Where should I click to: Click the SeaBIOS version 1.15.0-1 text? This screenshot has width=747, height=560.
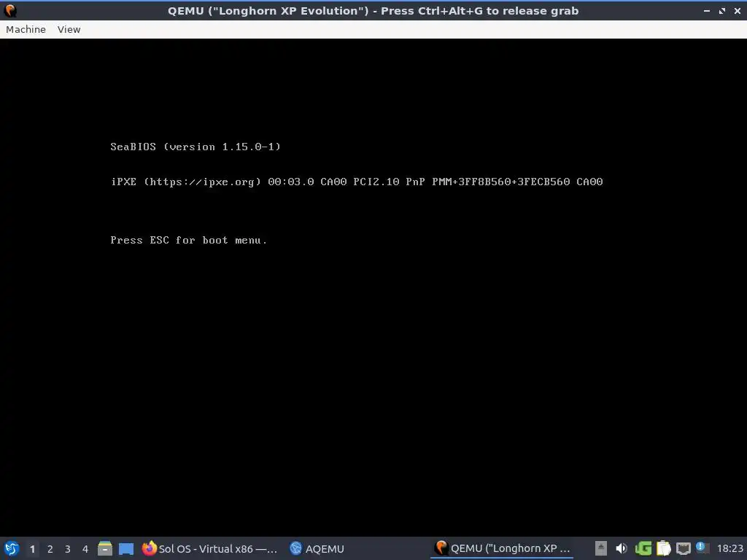click(196, 147)
